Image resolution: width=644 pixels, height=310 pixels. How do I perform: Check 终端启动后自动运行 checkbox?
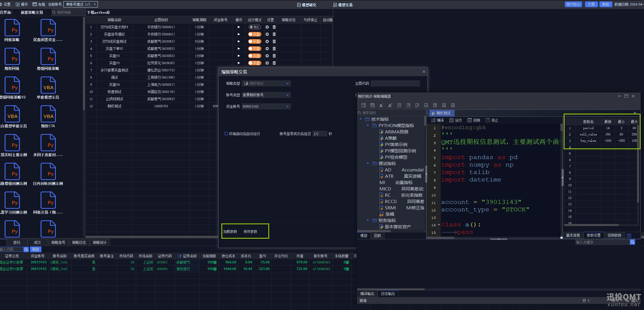226,134
